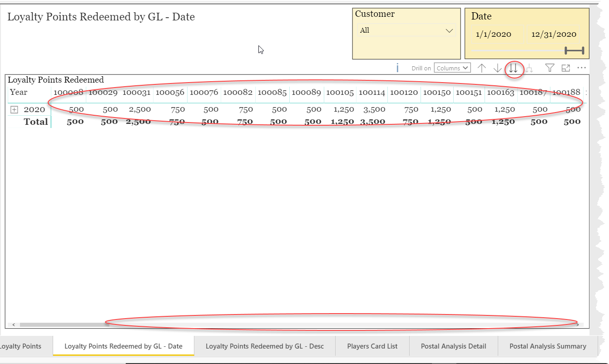Screen dimensions: 609x364
Task: Click column header 100076
Action: (204, 92)
